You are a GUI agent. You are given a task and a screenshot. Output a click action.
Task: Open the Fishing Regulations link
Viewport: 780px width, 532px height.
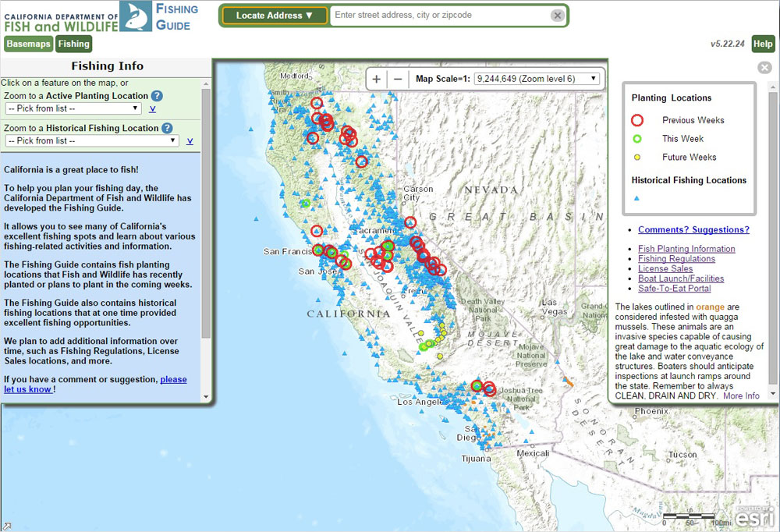click(676, 259)
